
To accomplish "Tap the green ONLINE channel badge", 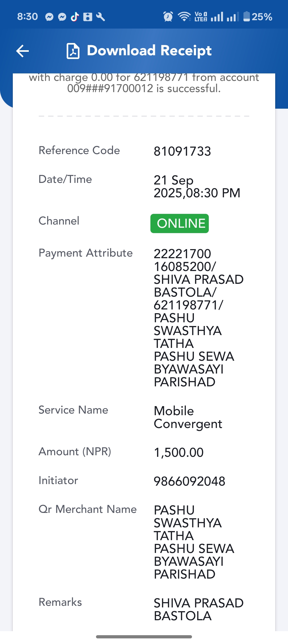I will (x=179, y=223).
